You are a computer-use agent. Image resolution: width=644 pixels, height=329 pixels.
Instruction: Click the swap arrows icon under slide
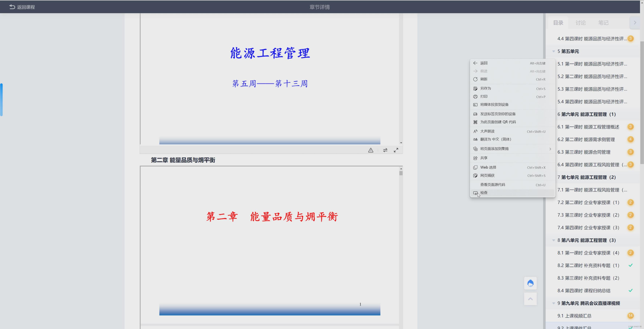(385, 150)
